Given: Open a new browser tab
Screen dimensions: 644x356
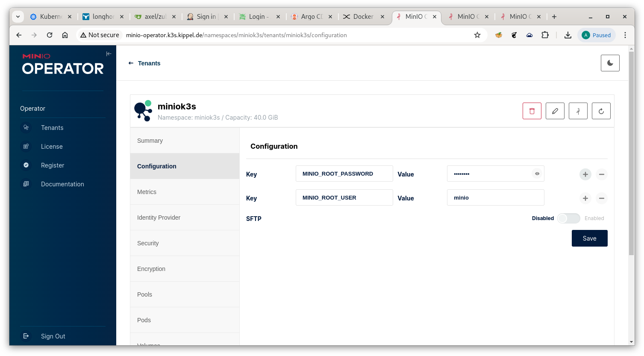Looking at the screenshot, I should click(x=554, y=17).
